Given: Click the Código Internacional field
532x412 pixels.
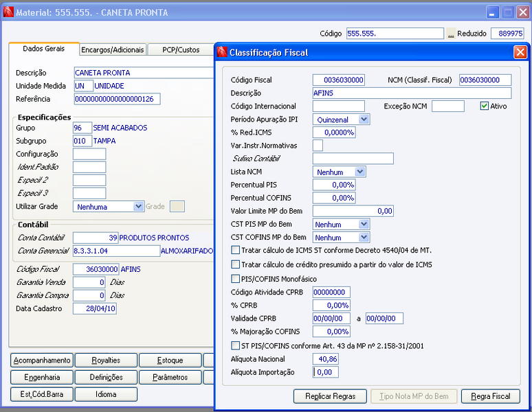Looking at the screenshot, I should point(339,106).
